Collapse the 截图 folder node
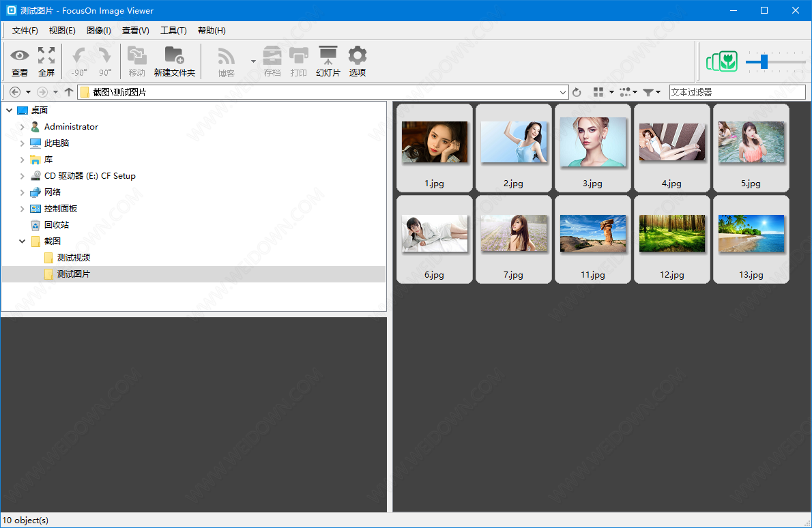 click(23, 241)
